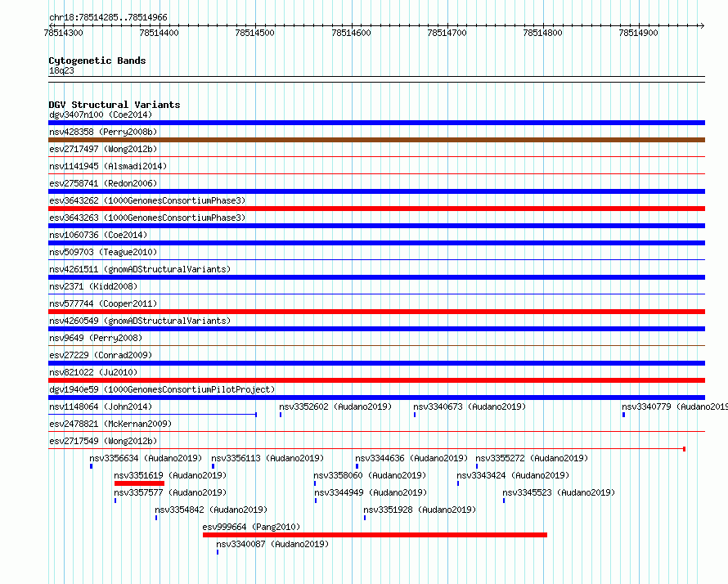Open variant nsv3354842 (Audano2019) label
This screenshot has width=728, height=584.
(211, 510)
